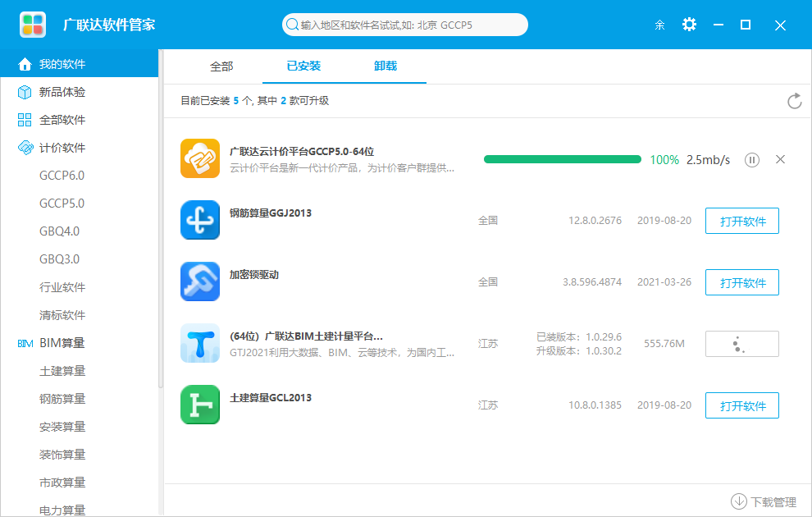Click the 全部软件 grid icon
Image resolution: width=812 pixels, height=517 pixels.
(25, 120)
